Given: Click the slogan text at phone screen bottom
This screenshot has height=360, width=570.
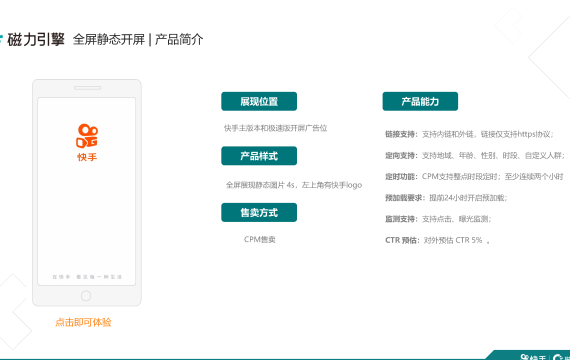Looking at the screenshot, I should pos(87,277).
